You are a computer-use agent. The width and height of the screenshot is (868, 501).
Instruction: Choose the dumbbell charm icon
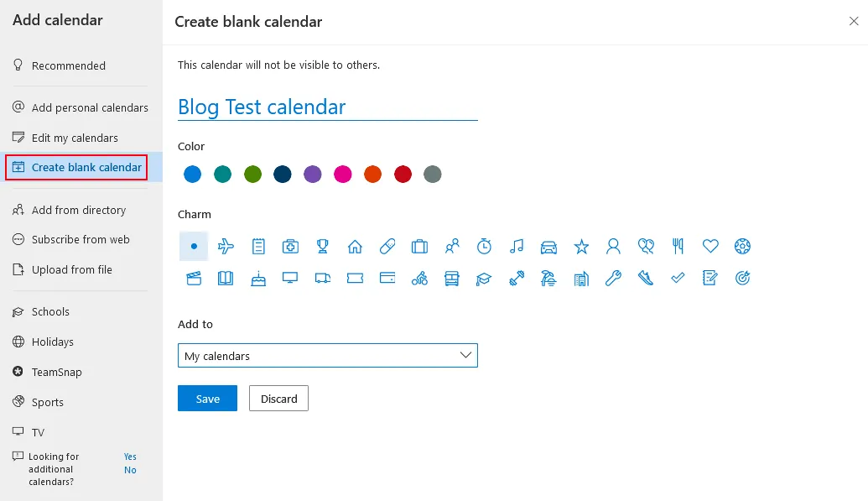(x=517, y=279)
